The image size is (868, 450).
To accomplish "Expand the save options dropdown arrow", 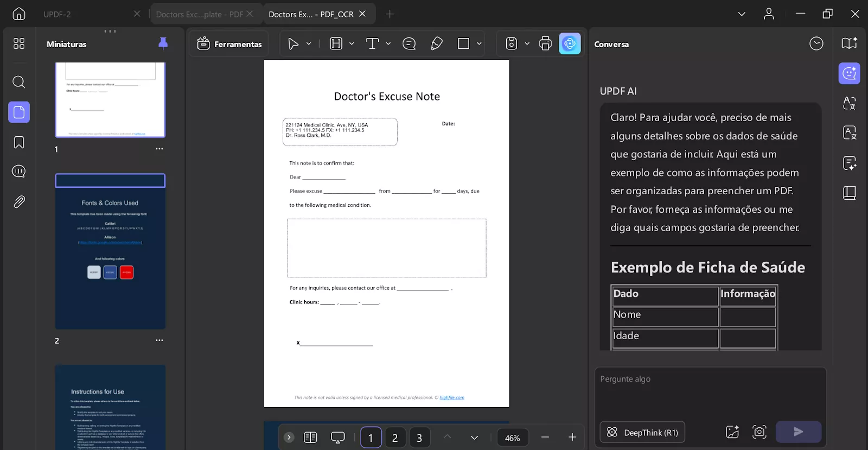I will [x=527, y=43].
